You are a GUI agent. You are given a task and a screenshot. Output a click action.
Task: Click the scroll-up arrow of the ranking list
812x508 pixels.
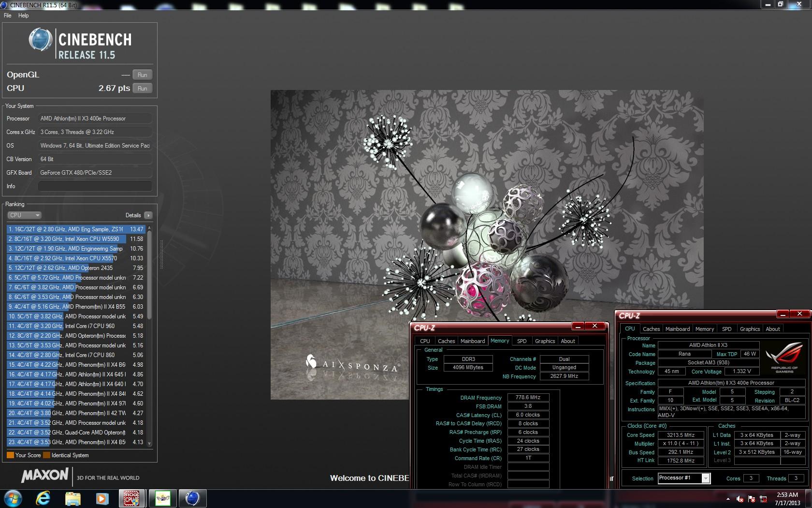pyautogui.click(x=149, y=228)
